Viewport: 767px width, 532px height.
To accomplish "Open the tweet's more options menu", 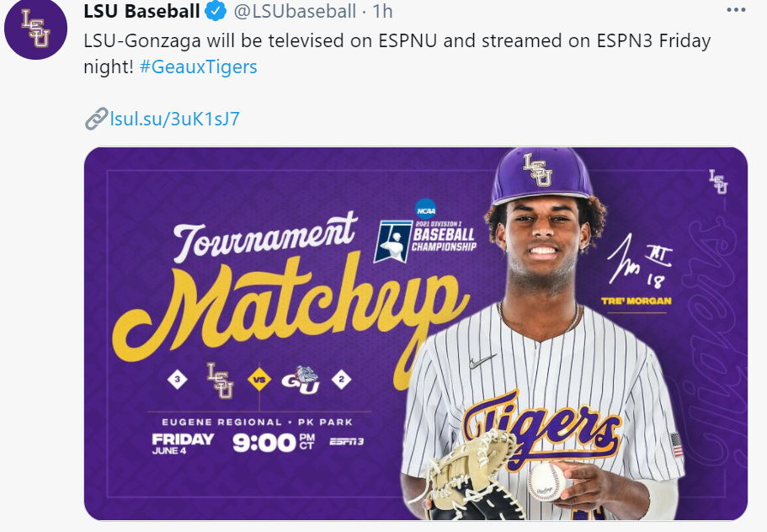I will (736, 11).
